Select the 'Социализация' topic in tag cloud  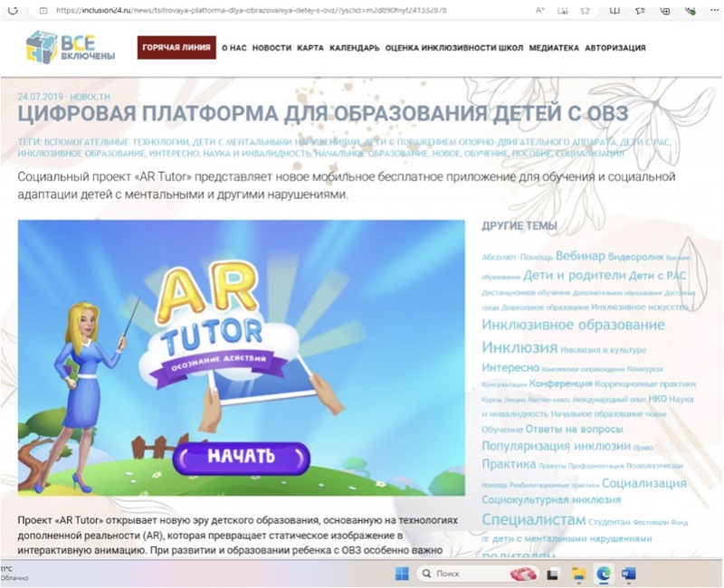644,483
